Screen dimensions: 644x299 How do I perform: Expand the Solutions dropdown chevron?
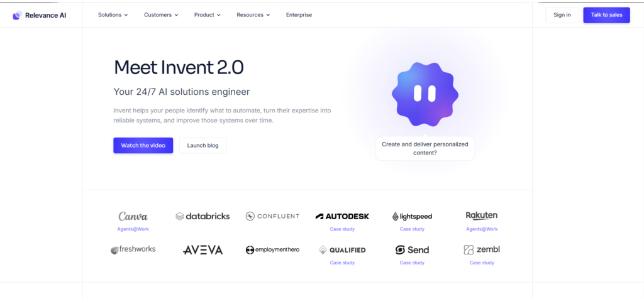(x=126, y=15)
